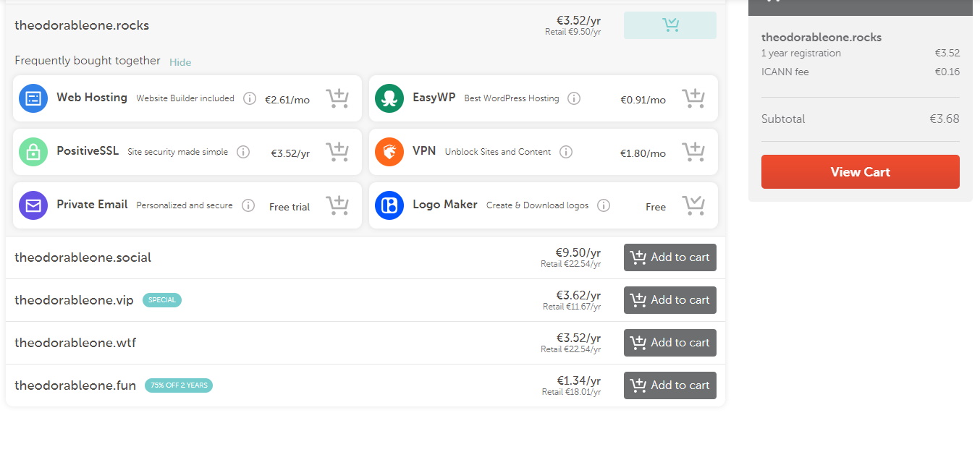Viewport: 980px width, 452px height.
Task: Add theodorableone.wtf to cart
Action: point(669,343)
